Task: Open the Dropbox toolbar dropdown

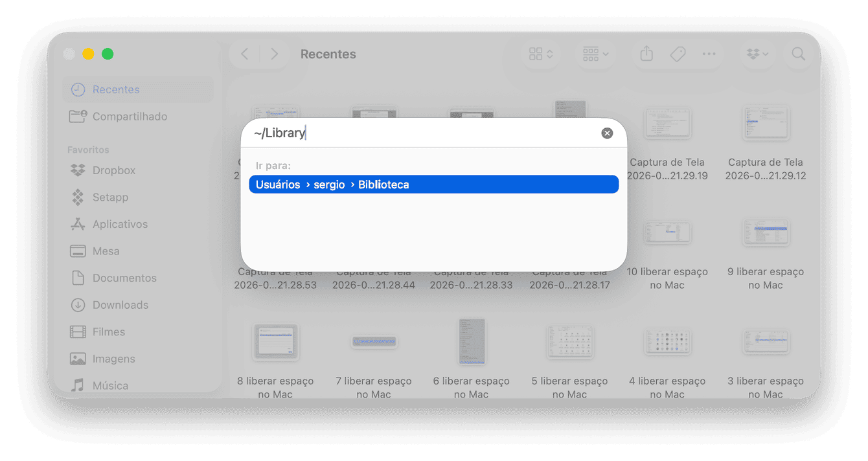Action: 757,54
